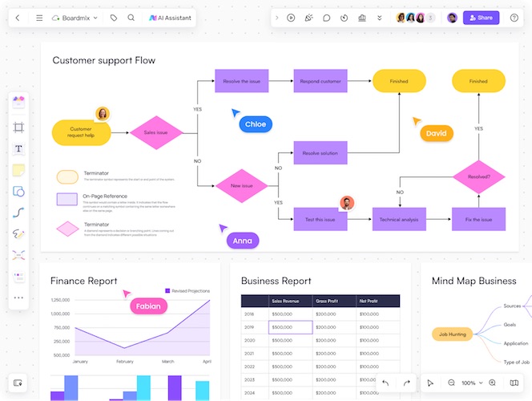Zoom out with the minus magnifier
Screen dimensions: 532x401
451,383
